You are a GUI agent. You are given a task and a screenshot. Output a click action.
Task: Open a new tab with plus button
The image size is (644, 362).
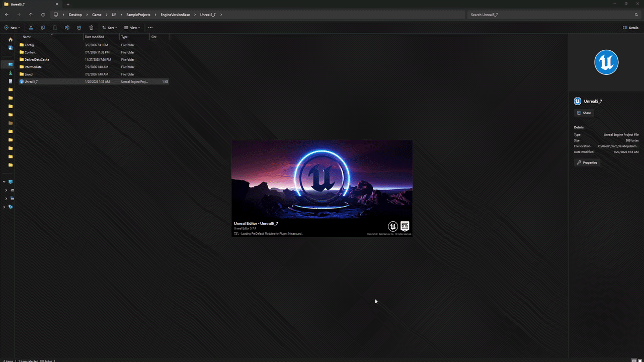[68, 4]
